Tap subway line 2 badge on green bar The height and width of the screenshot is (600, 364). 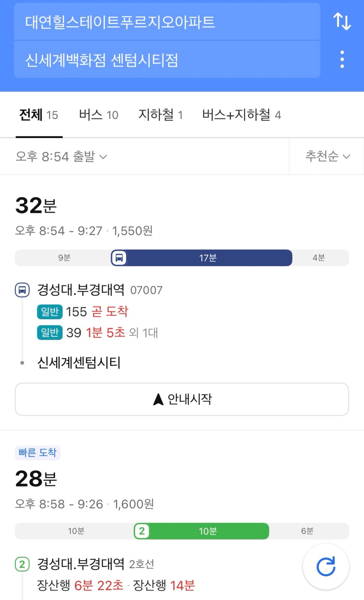(x=141, y=531)
